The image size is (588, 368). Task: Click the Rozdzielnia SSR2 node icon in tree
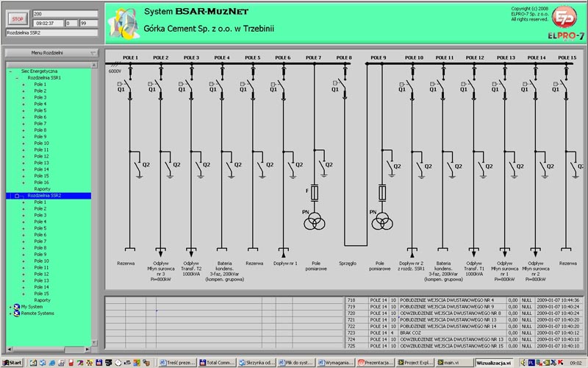[17, 196]
